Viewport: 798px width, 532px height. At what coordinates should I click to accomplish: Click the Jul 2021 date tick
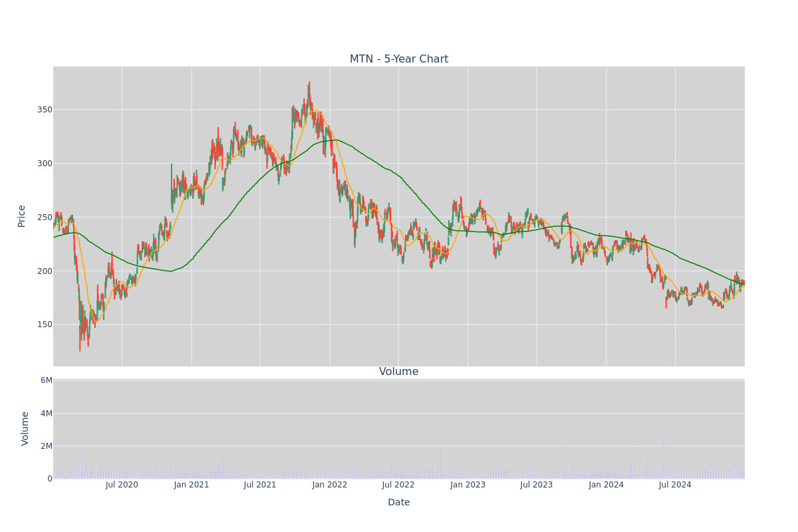click(260, 485)
